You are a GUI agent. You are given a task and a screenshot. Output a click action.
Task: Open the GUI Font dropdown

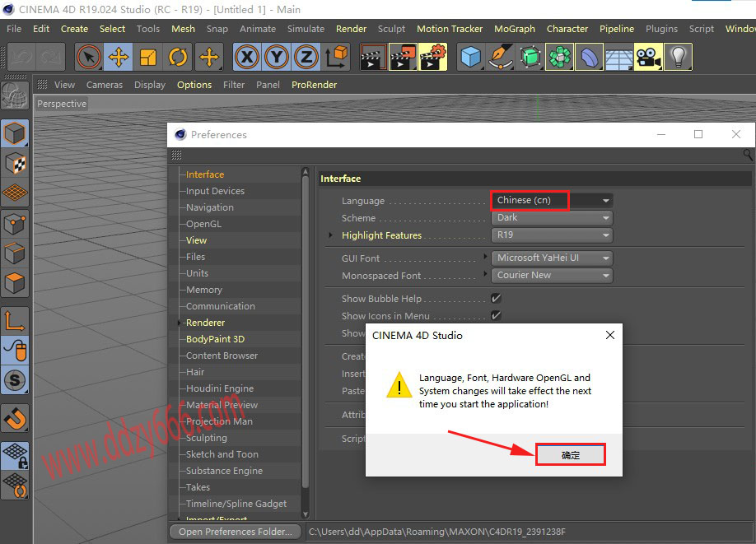(x=552, y=258)
